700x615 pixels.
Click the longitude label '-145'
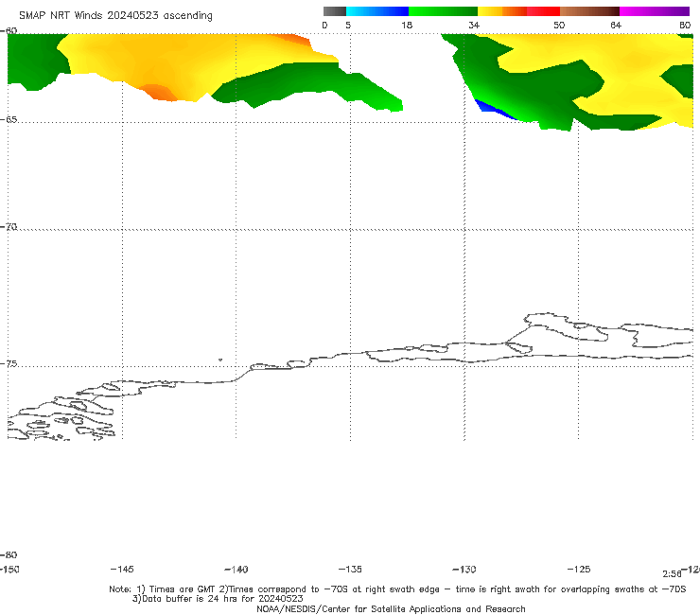coord(122,570)
